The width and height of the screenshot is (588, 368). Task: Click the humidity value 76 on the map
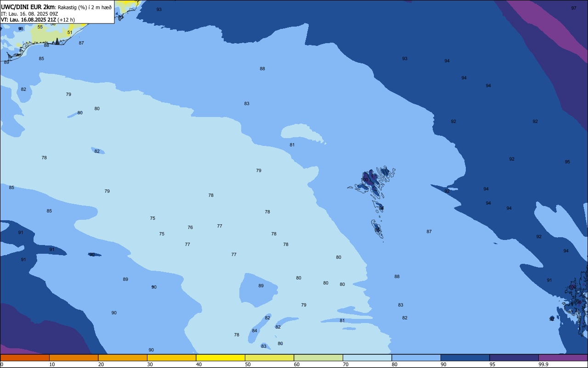tap(190, 228)
